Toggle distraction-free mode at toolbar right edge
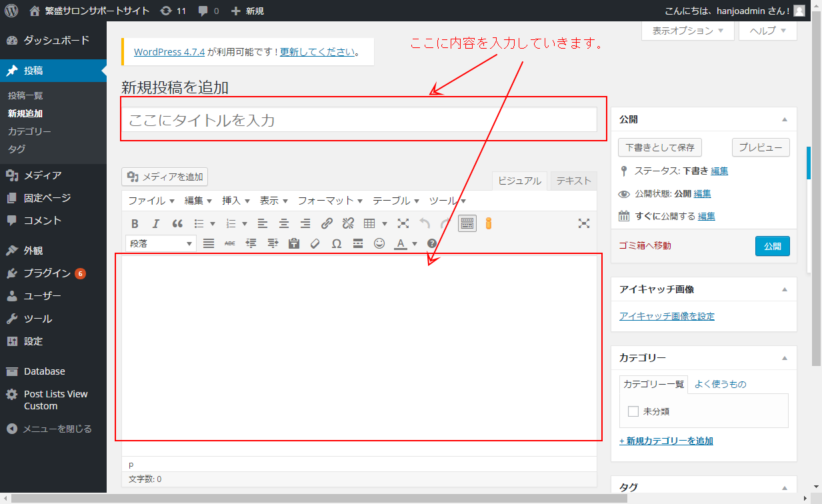Screen dimensions: 822x504 coord(584,224)
